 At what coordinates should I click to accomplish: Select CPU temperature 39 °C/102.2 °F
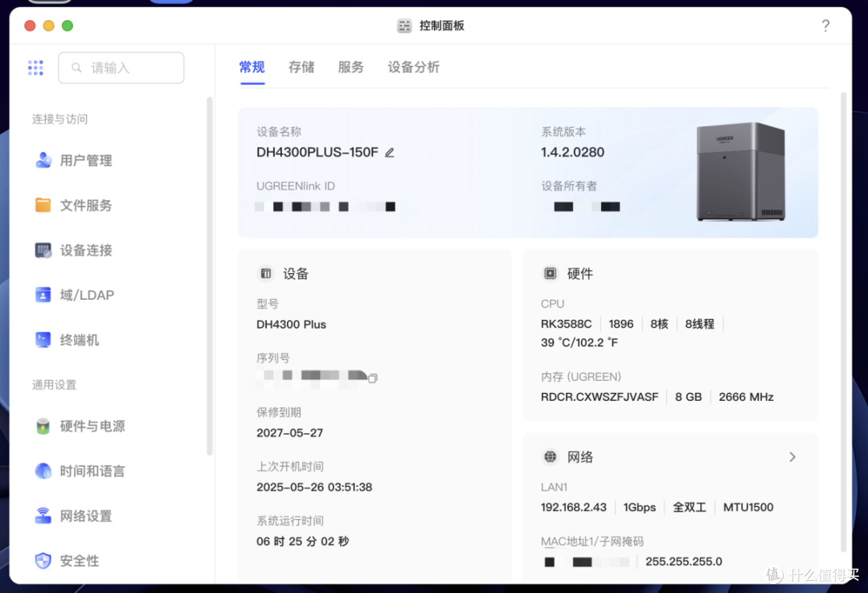pos(579,343)
